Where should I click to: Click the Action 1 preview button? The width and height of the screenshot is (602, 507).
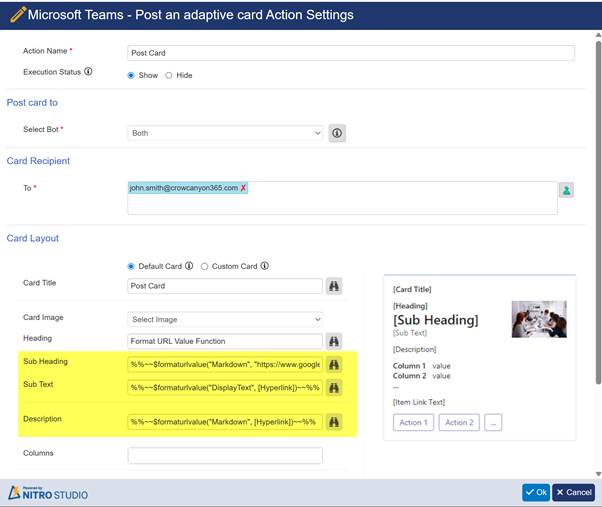tap(413, 423)
